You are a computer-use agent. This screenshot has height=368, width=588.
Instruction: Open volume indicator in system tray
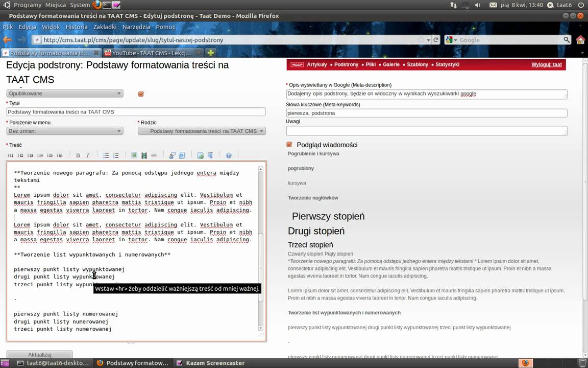click(x=477, y=5)
